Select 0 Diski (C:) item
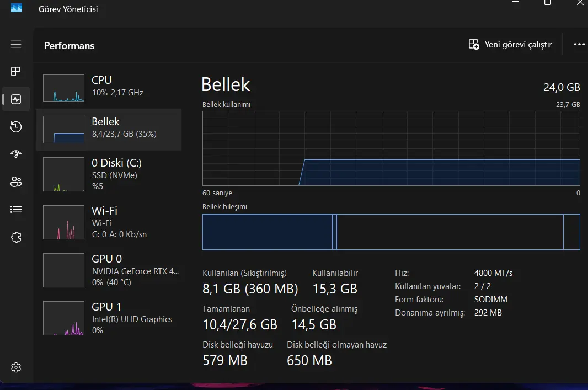This screenshot has width=588, height=390. (109, 174)
